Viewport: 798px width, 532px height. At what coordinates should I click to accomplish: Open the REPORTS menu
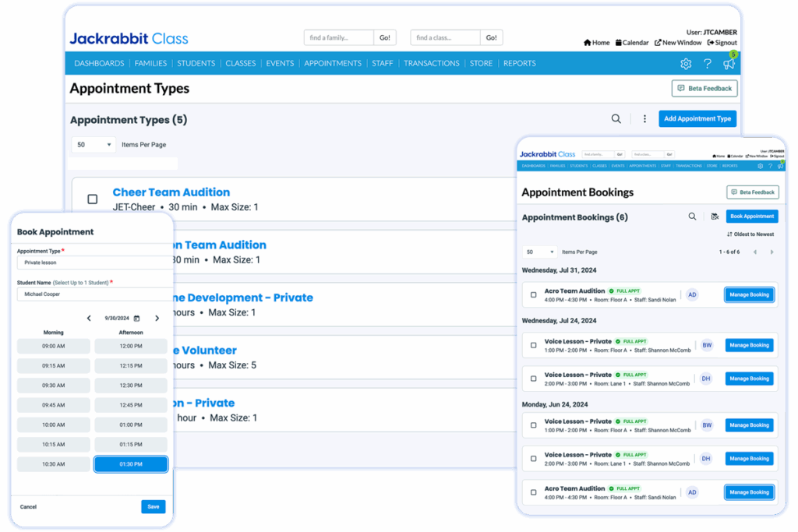[x=520, y=64]
